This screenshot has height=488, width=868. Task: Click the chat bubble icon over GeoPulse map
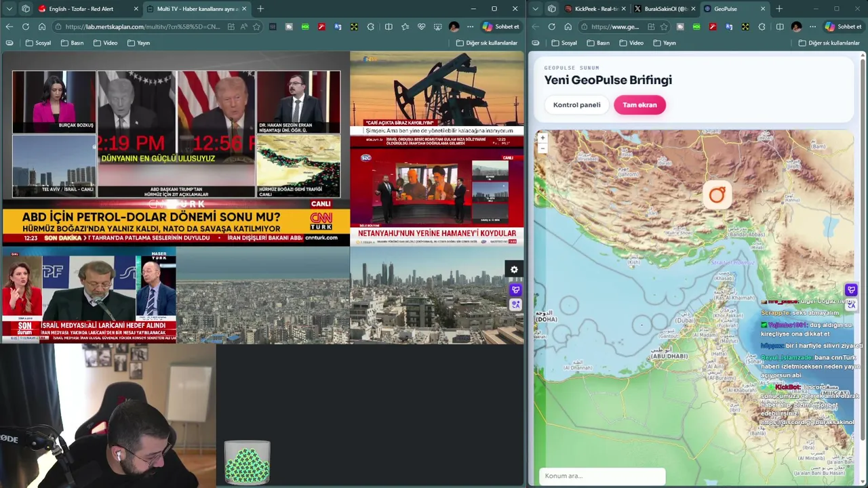(851, 290)
